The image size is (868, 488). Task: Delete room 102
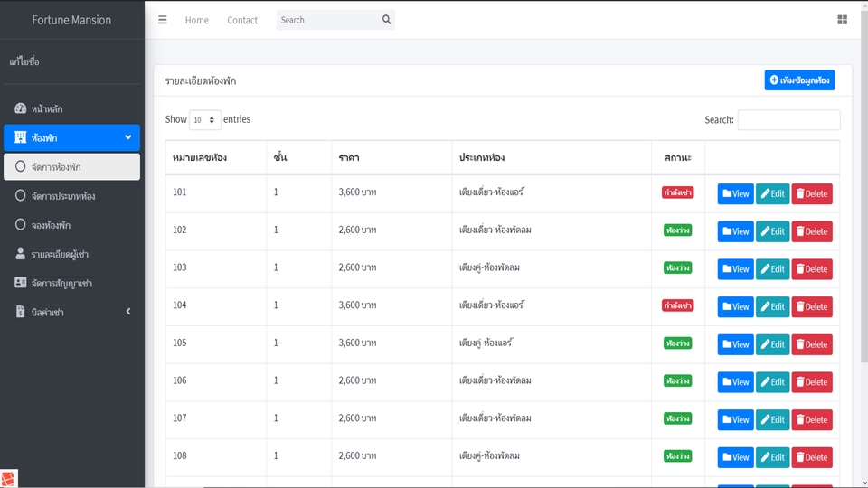[x=812, y=231]
